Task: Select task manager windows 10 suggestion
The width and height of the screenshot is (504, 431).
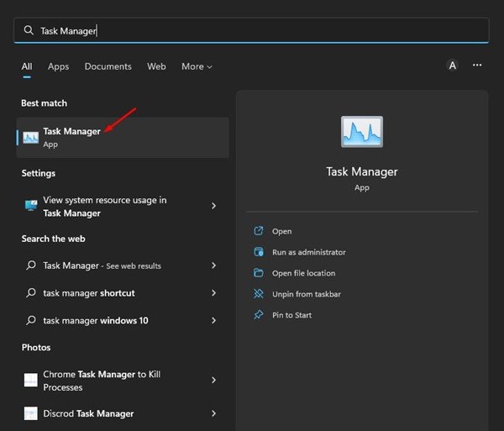Action: pyautogui.click(x=123, y=320)
